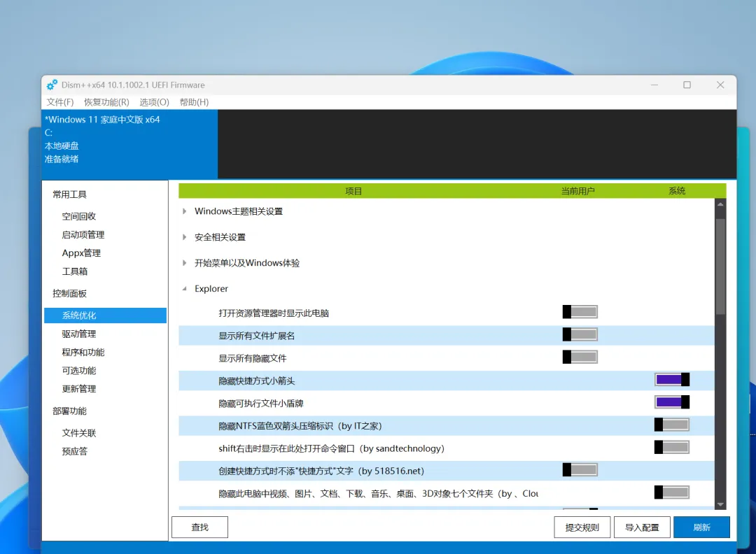Click 打开资源管理器时显示此电脑 row text
The image size is (756, 554).
click(x=274, y=313)
